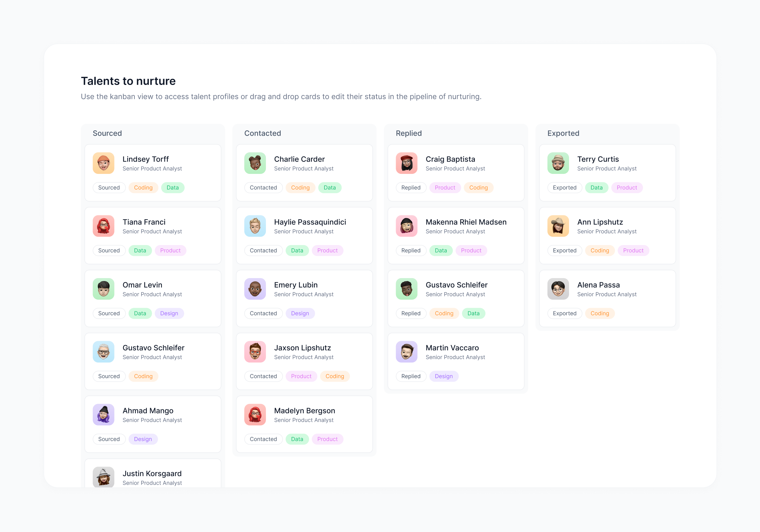Click the Exported status chip on Ann Lipshutz's card
The width and height of the screenshot is (760, 532).
tap(564, 250)
